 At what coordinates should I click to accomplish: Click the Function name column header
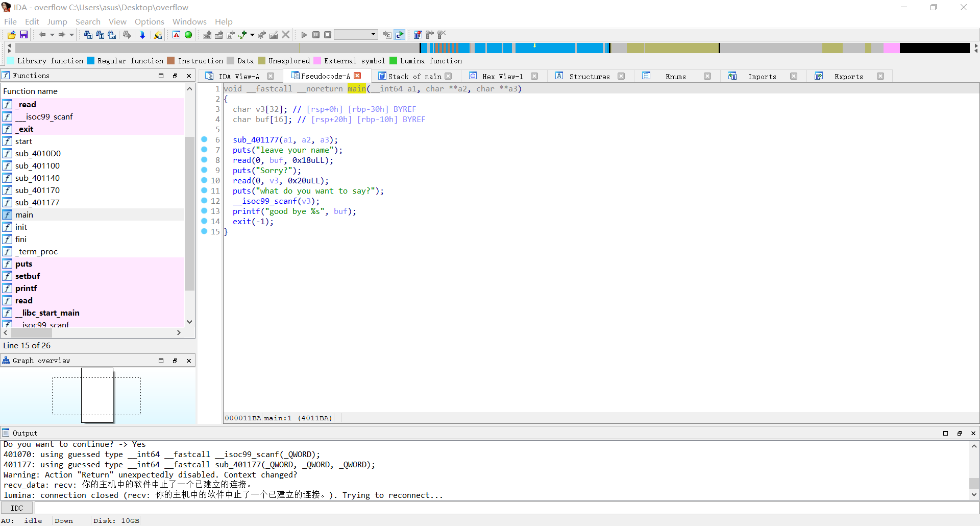tap(93, 91)
